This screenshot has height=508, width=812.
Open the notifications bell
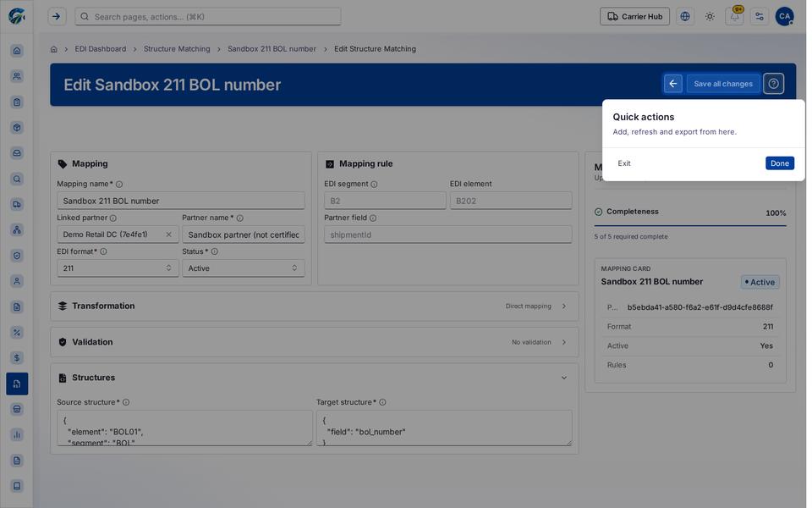pyautogui.click(x=735, y=17)
